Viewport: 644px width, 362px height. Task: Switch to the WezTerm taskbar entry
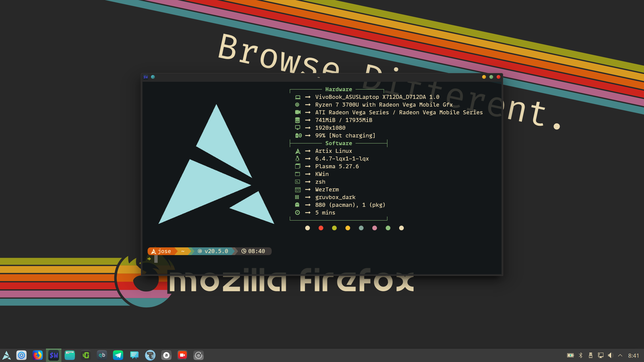pos(54,355)
